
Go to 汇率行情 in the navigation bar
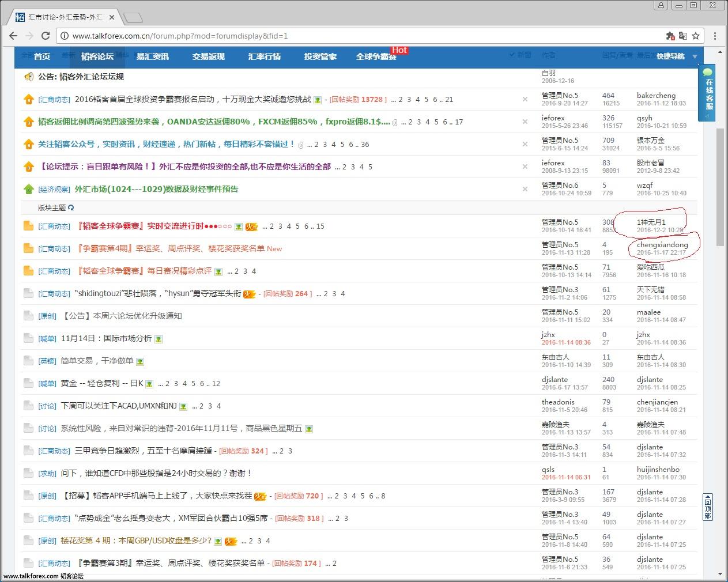tap(265, 56)
